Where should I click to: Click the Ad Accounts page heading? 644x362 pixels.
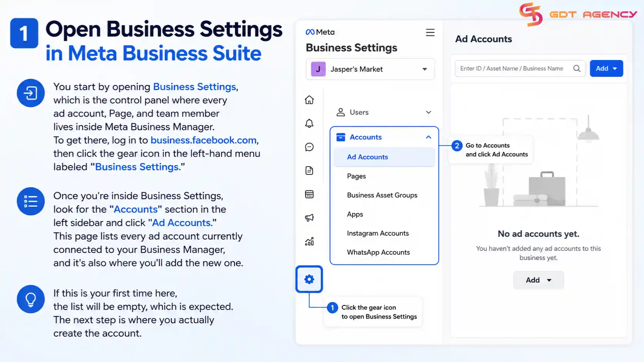tap(483, 39)
